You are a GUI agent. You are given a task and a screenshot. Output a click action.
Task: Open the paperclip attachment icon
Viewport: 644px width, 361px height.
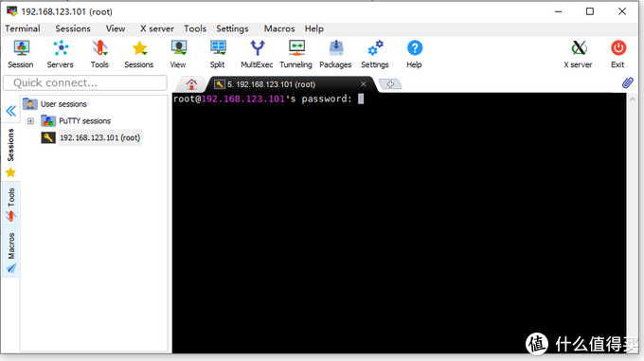click(x=627, y=83)
